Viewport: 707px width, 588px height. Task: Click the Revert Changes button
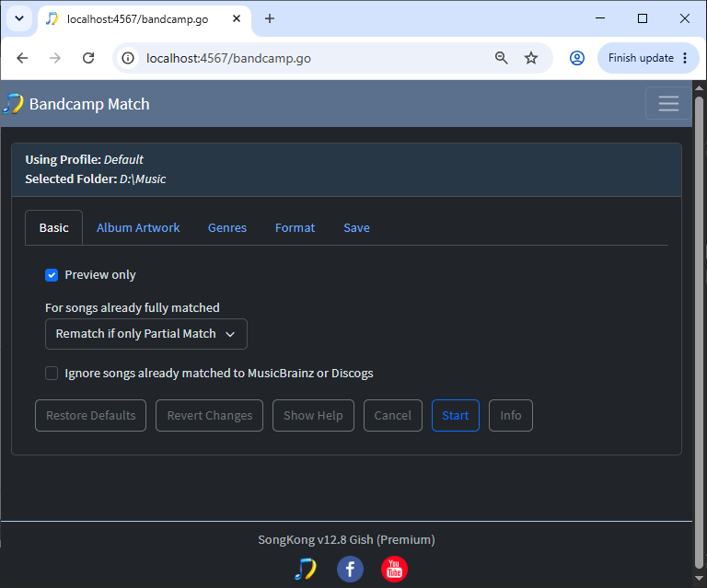tap(209, 415)
